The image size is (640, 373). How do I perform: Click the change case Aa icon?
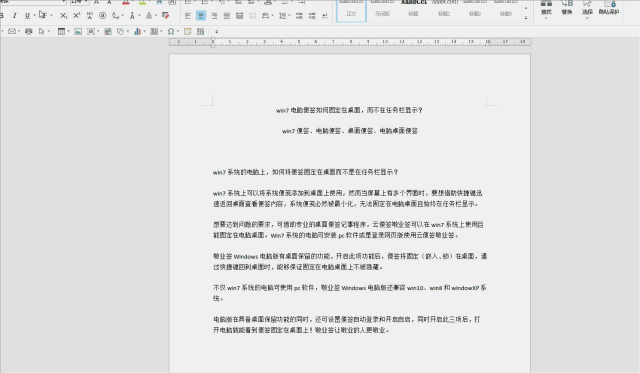tap(116, 16)
